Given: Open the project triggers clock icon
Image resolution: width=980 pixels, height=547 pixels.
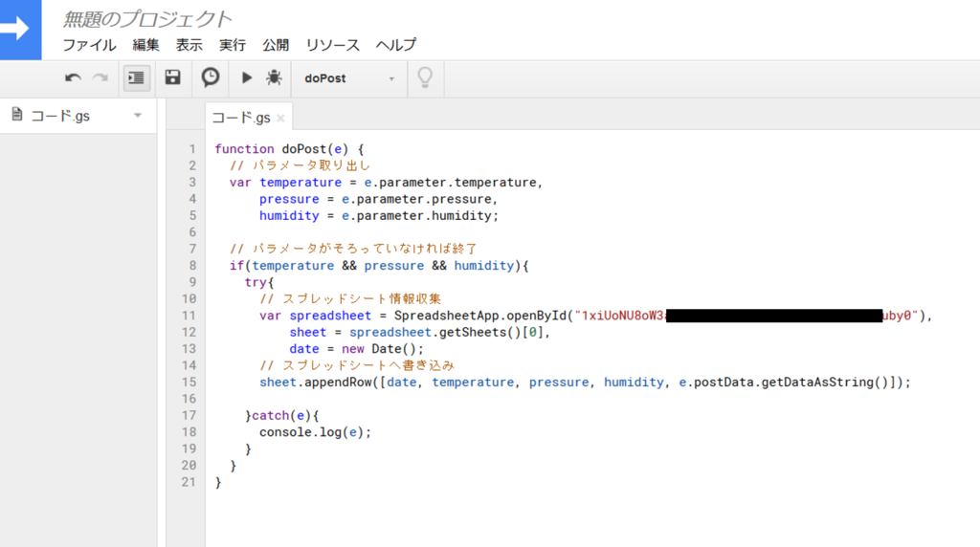Looking at the screenshot, I should tap(211, 77).
